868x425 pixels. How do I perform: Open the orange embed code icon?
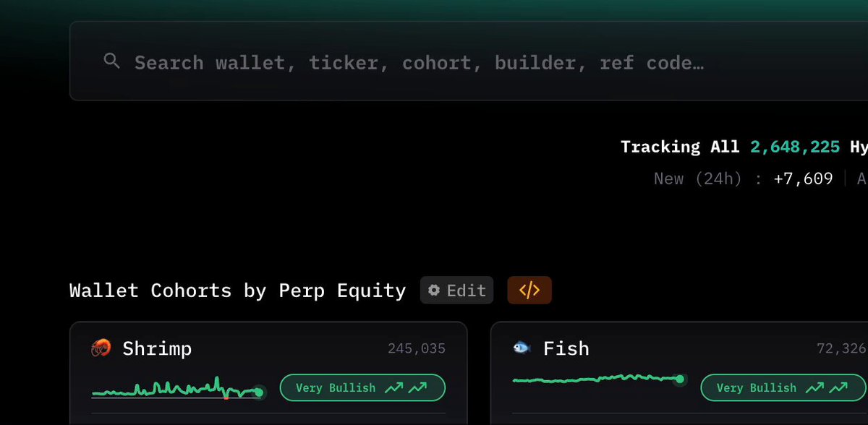529,290
